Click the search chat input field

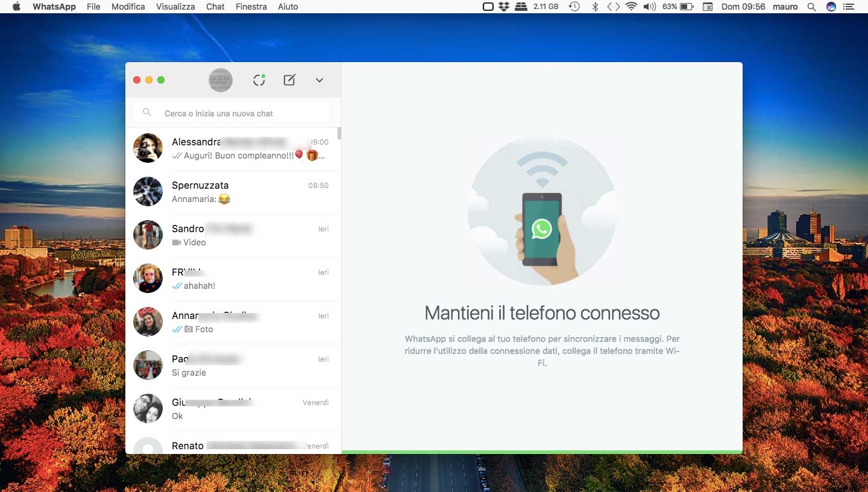pyautogui.click(x=232, y=113)
